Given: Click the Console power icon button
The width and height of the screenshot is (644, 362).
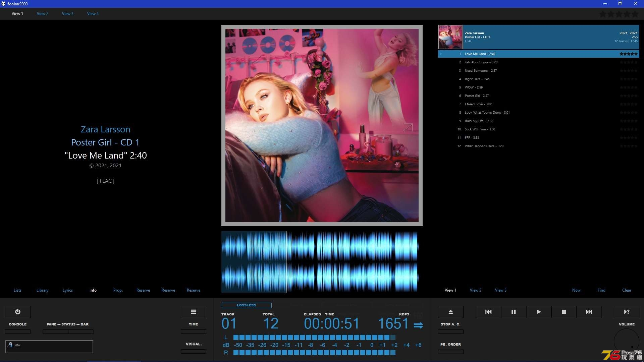Looking at the screenshot, I should click(18, 312).
